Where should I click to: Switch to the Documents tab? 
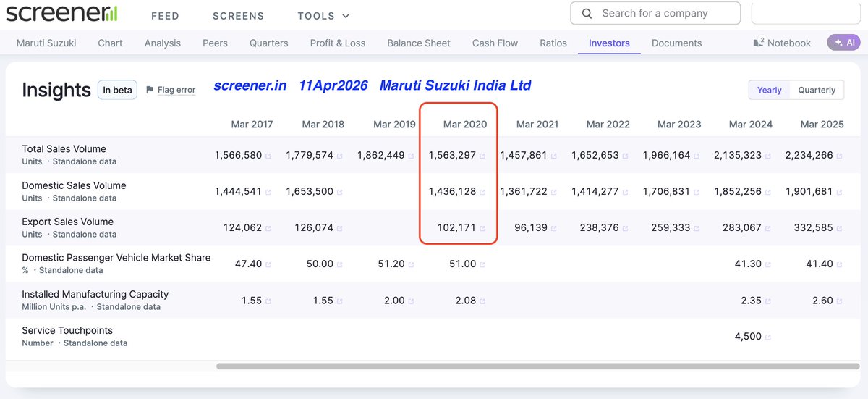coord(676,43)
